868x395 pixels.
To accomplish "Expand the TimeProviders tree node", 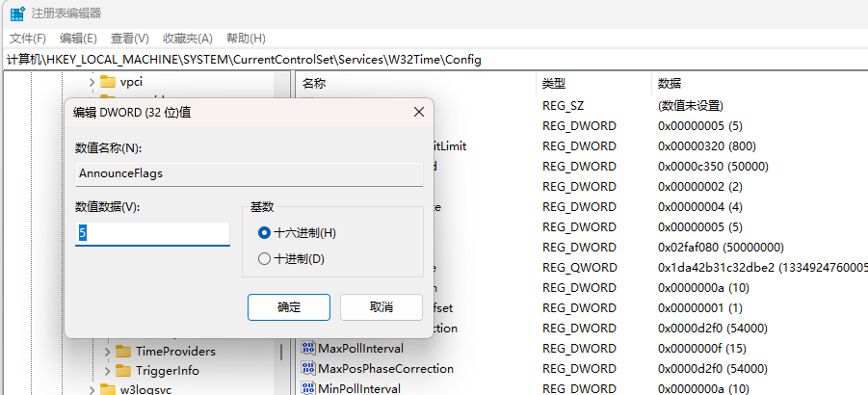I will point(108,351).
